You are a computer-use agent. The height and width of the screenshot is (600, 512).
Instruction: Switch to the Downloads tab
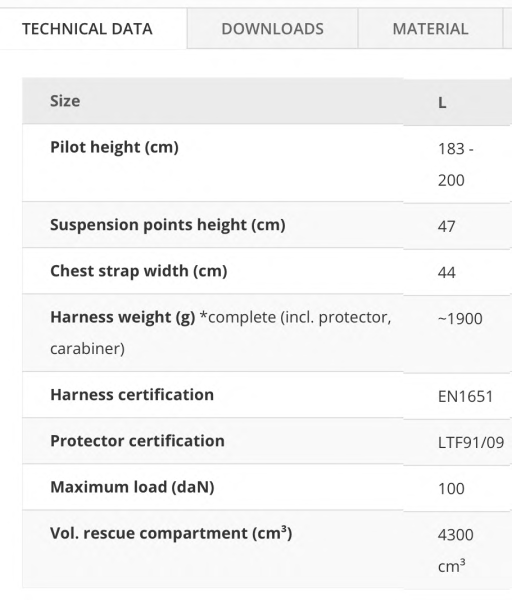point(272,29)
